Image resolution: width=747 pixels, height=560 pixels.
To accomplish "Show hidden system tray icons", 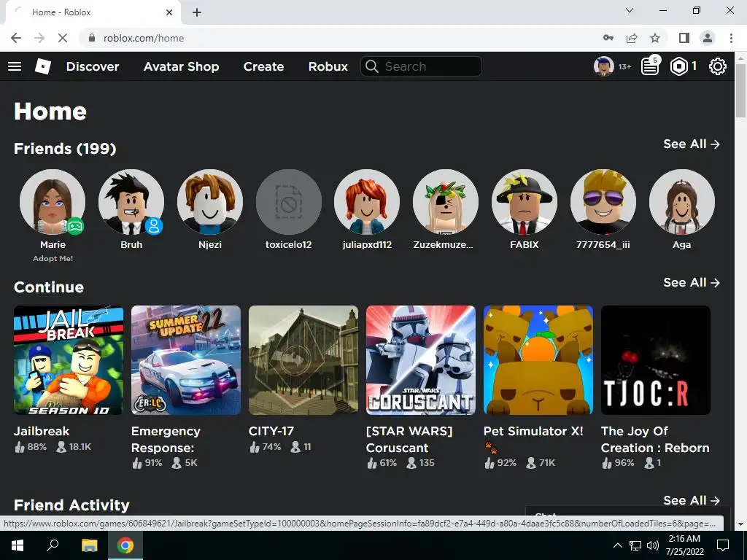I will click(x=617, y=545).
